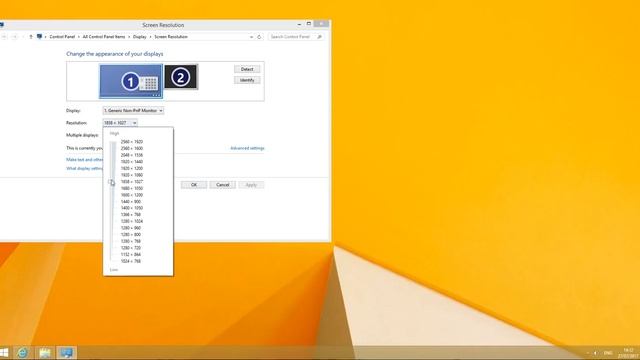Choose 2560 × 1920 resolution
640x360 pixels.
coord(131,142)
